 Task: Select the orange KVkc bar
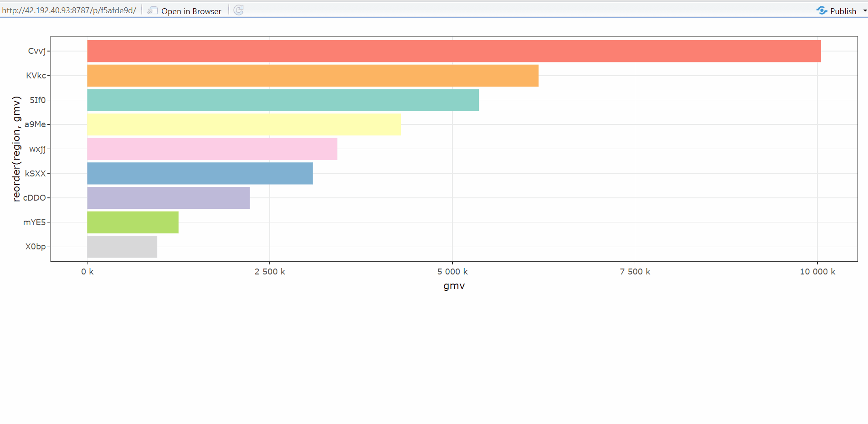pyautogui.click(x=313, y=76)
